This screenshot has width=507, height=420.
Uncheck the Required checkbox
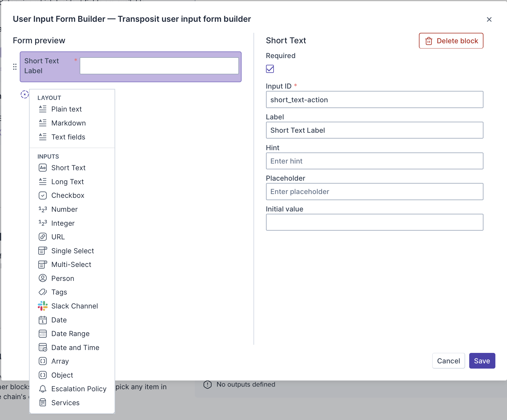tap(270, 69)
